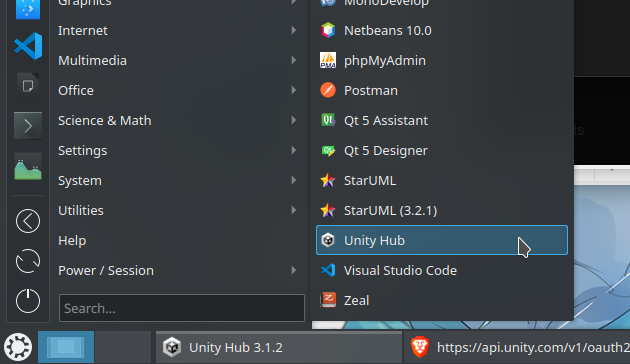Image resolution: width=630 pixels, height=364 pixels.
Task: Click the Unity Hub icon in taskbar
Action: pyautogui.click(x=172, y=347)
